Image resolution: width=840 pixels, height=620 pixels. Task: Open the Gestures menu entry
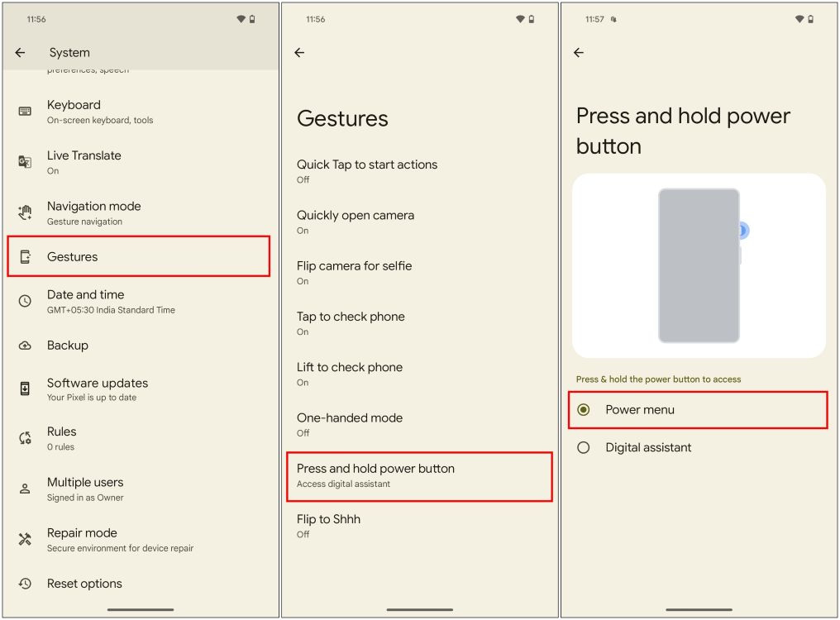click(139, 257)
